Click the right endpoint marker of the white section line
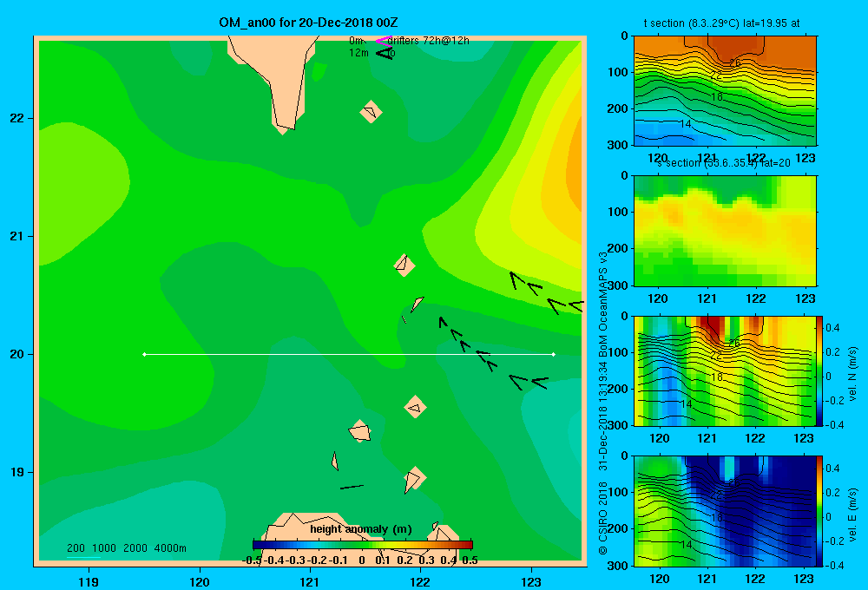Viewport: 868px width, 590px height. click(554, 354)
